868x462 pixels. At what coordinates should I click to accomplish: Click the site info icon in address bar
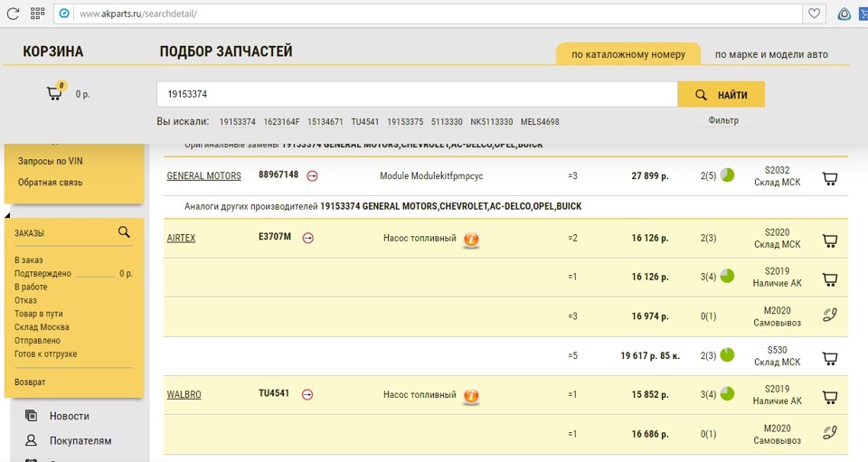coord(65,14)
